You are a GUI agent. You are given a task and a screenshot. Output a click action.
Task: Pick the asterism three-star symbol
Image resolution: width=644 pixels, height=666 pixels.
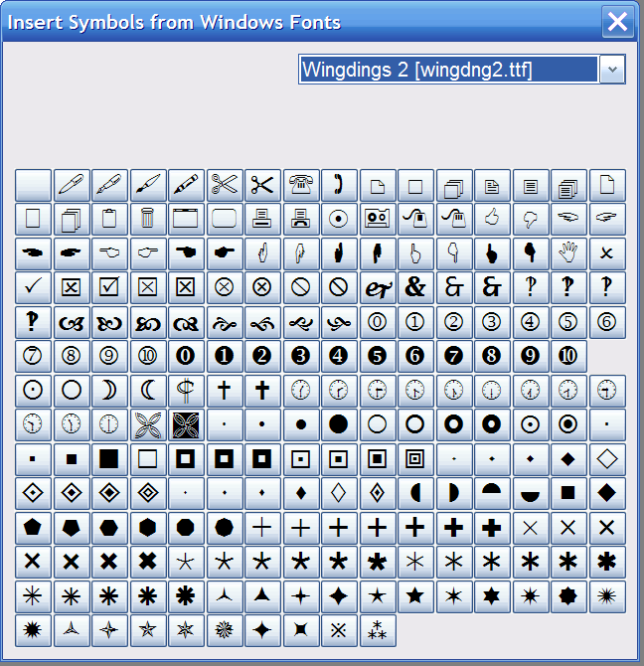tap(377, 630)
